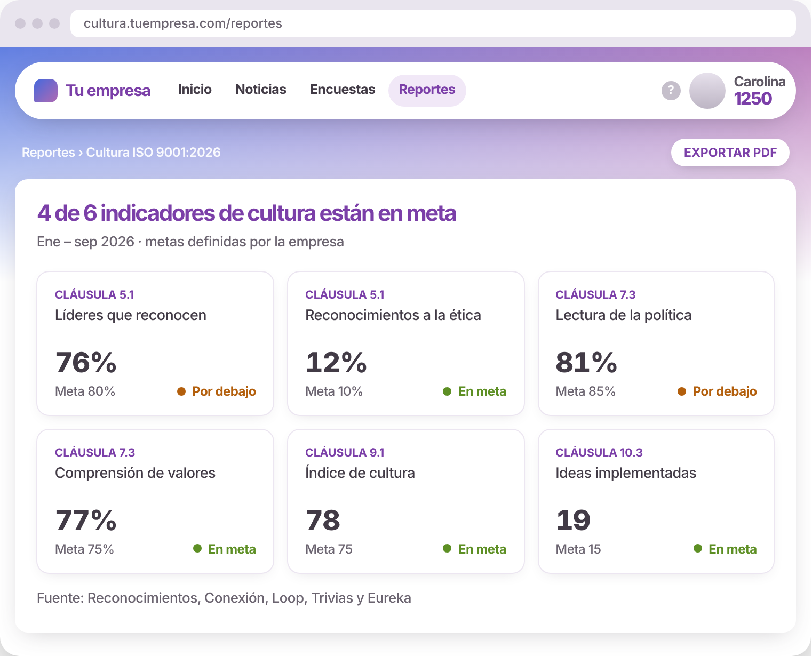Click the 4 de 6 indicadores headline

tap(246, 213)
